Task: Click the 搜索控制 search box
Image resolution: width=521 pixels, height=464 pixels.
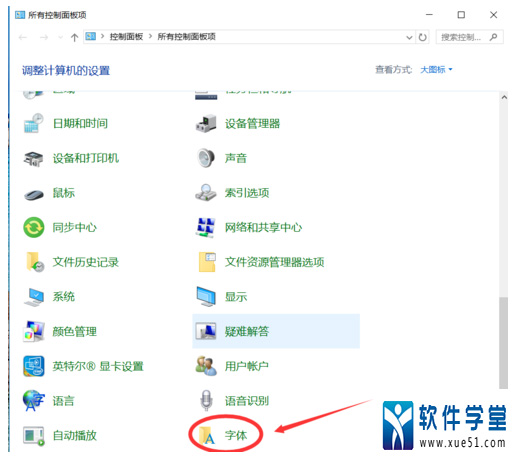Action: (469, 37)
